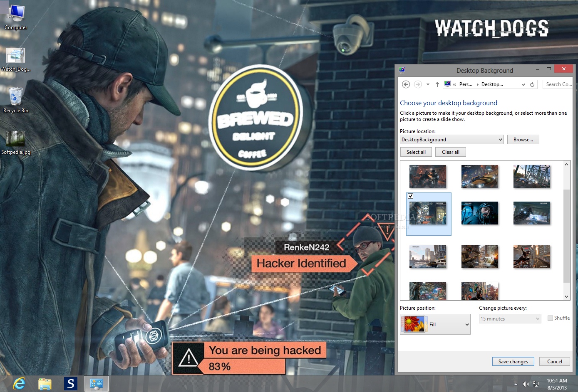Show hidden tray icons arrow

click(516, 384)
